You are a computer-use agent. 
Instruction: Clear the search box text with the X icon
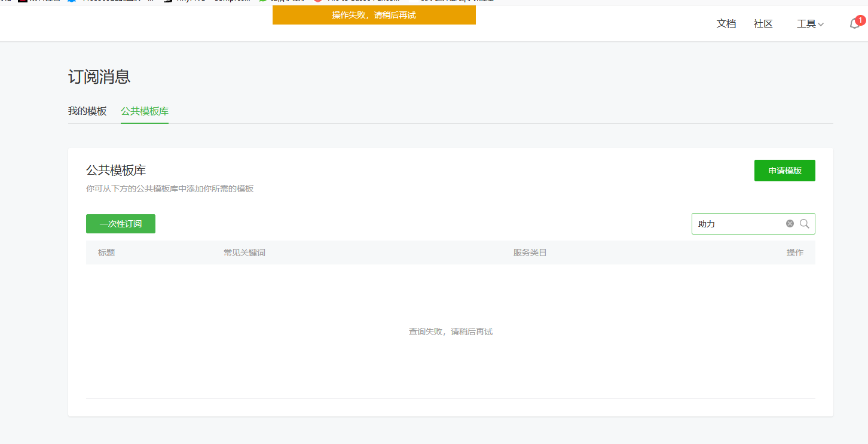[790, 224]
